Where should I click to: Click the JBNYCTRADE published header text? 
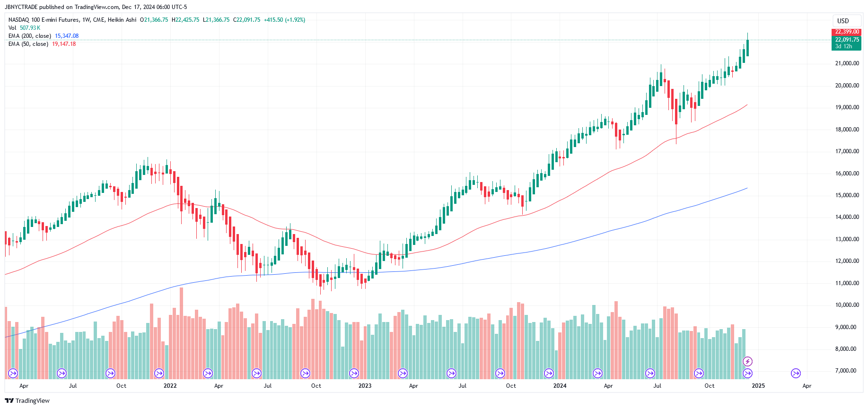click(x=96, y=7)
